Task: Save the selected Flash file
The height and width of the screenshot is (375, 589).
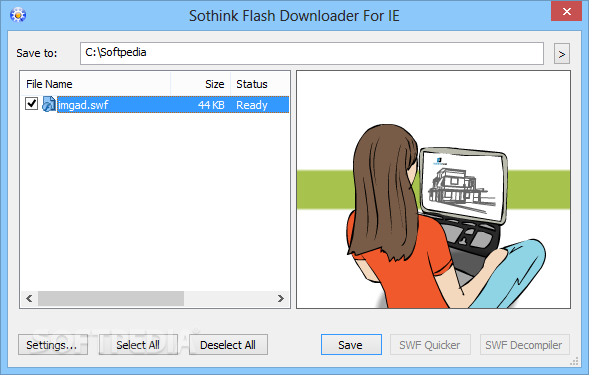Action: pos(351,345)
